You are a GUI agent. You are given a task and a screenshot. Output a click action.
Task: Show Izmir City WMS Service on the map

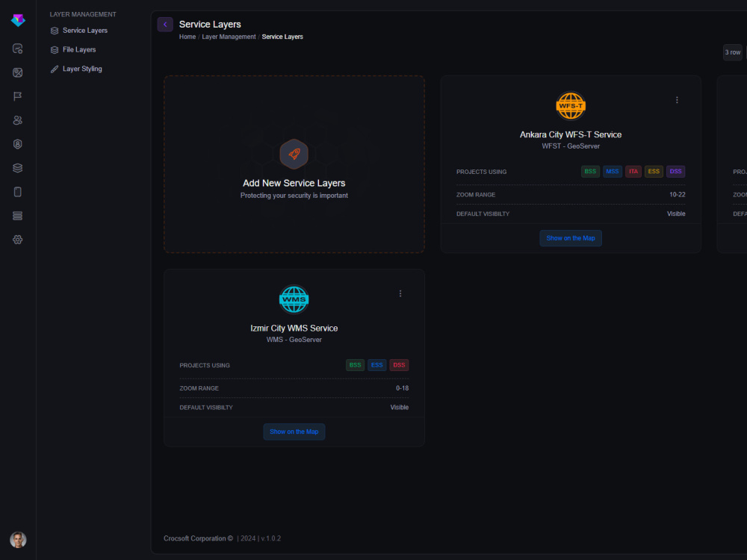pyautogui.click(x=294, y=432)
